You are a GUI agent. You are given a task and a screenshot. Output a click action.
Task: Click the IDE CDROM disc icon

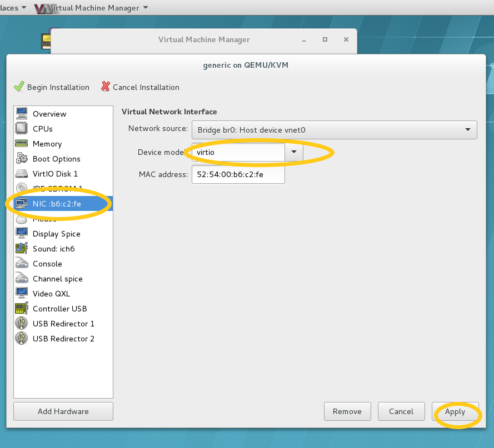(x=22, y=188)
